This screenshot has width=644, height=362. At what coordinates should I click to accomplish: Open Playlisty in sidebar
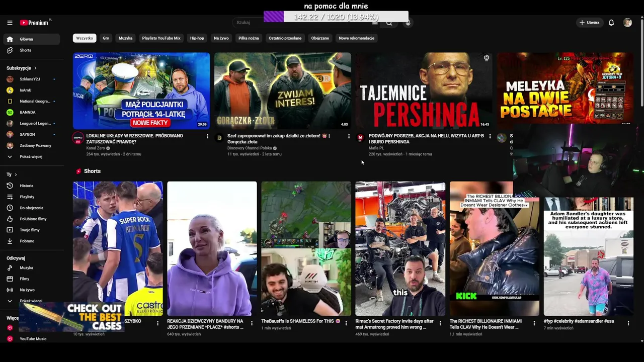coord(31,197)
